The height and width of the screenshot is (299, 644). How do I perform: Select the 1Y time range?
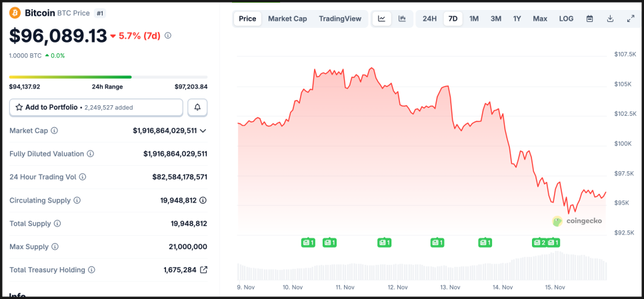tap(517, 19)
